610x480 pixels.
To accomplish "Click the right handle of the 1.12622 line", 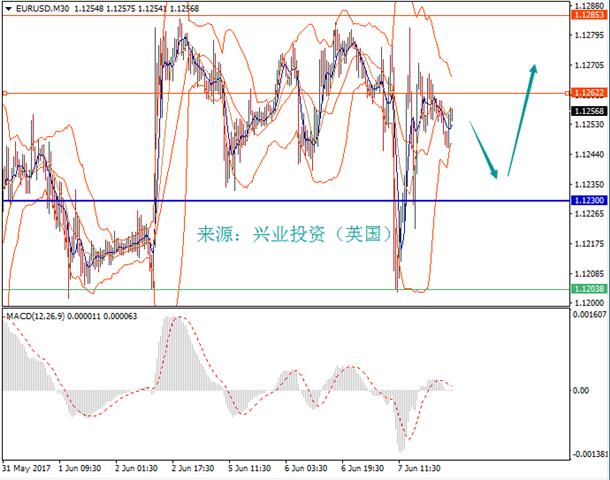I will pos(568,93).
